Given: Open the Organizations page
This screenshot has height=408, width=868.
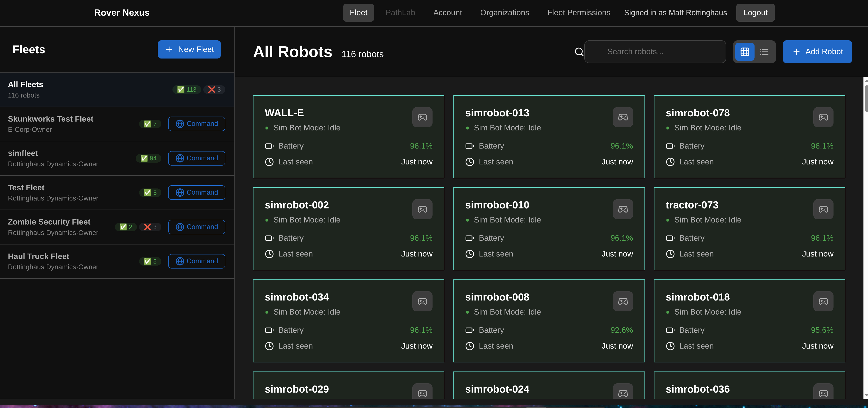Looking at the screenshot, I should 504,13.
